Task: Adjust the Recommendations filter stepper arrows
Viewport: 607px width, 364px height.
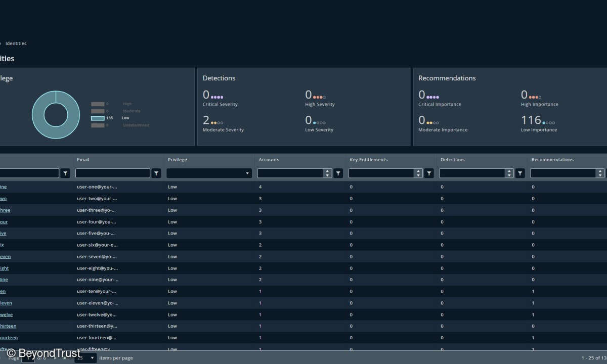Action: coord(600,173)
